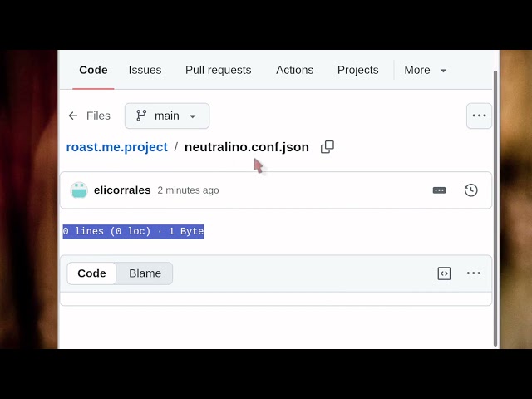Click the page vertical scrollbar
This screenshot has height=399, width=532.
coord(495,209)
